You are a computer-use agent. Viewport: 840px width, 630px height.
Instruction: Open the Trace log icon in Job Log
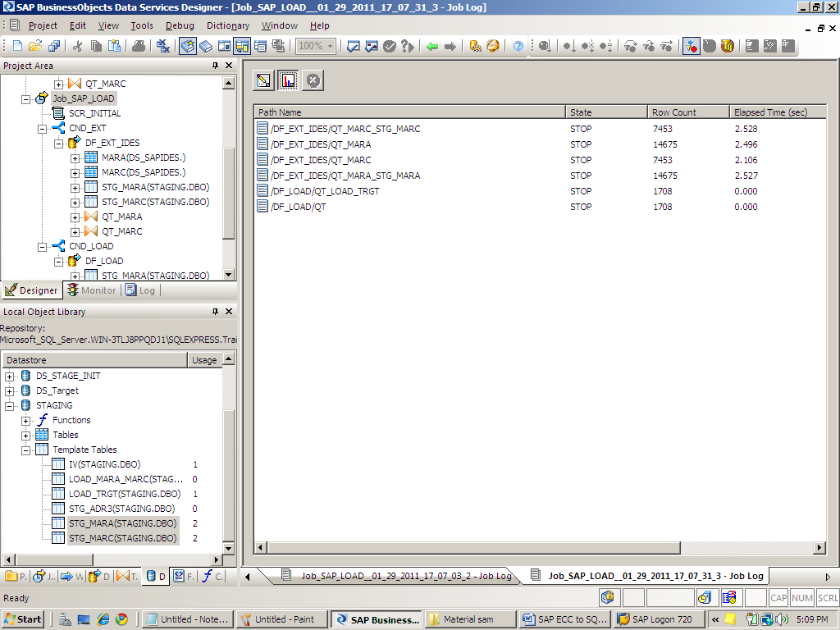(263, 80)
